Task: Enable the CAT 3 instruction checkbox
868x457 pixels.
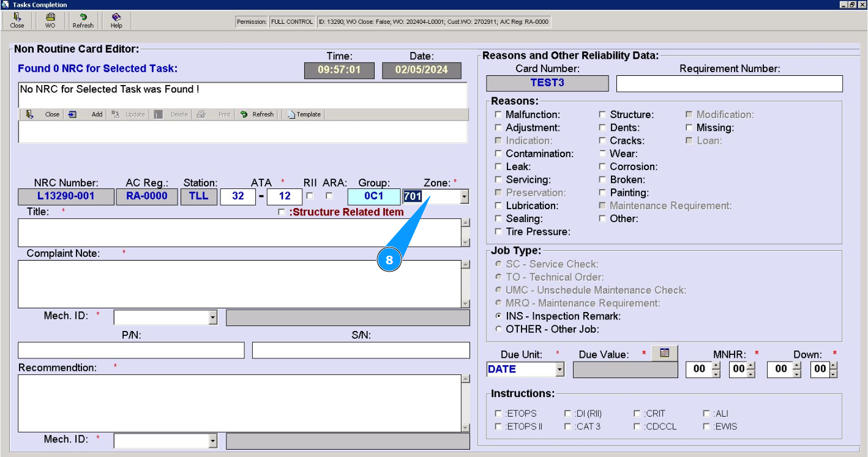Action: click(x=568, y=426)
